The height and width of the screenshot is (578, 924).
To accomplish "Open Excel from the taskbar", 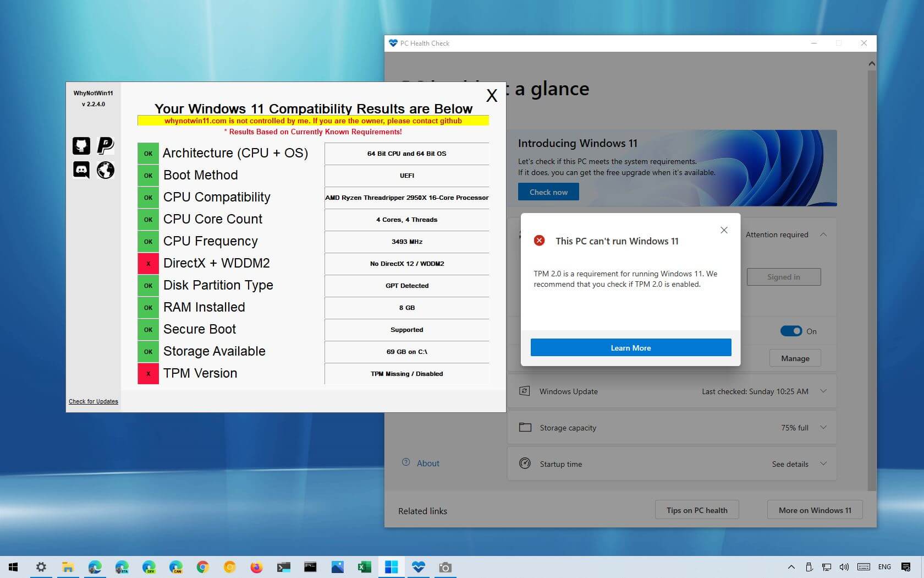I will pos(364,567).
